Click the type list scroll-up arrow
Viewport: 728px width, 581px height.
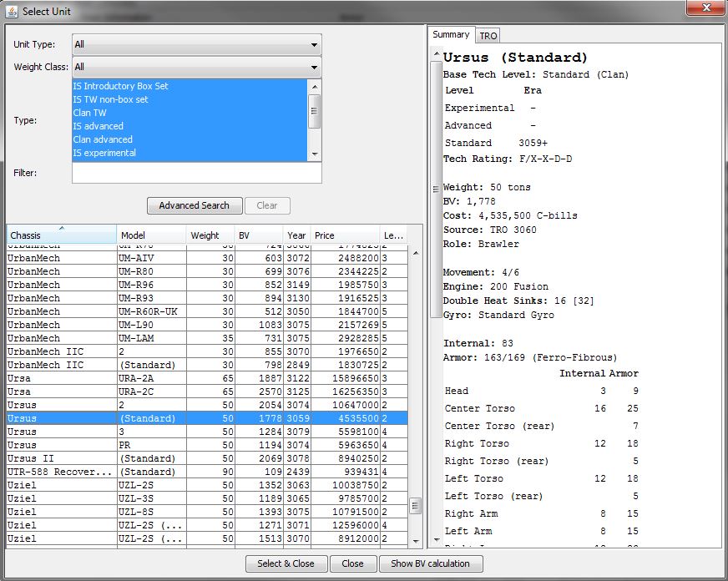(315, 86)
